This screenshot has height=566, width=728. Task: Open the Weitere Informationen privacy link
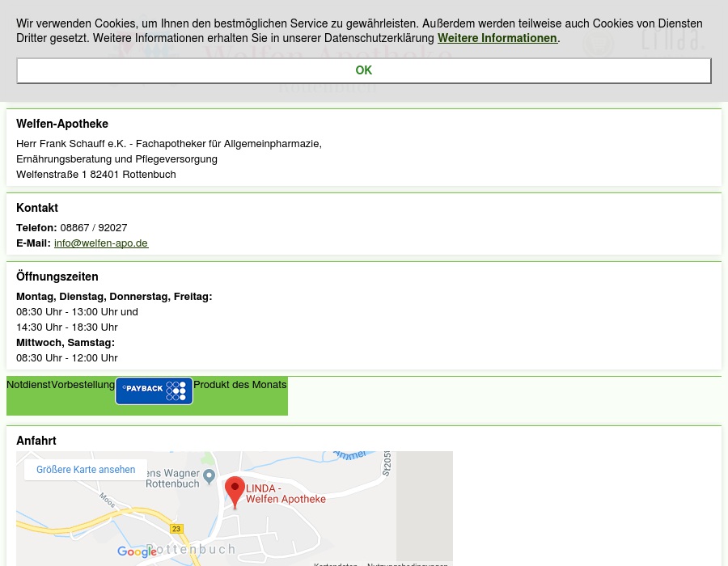pyautogui.click(x=497, y=38)
